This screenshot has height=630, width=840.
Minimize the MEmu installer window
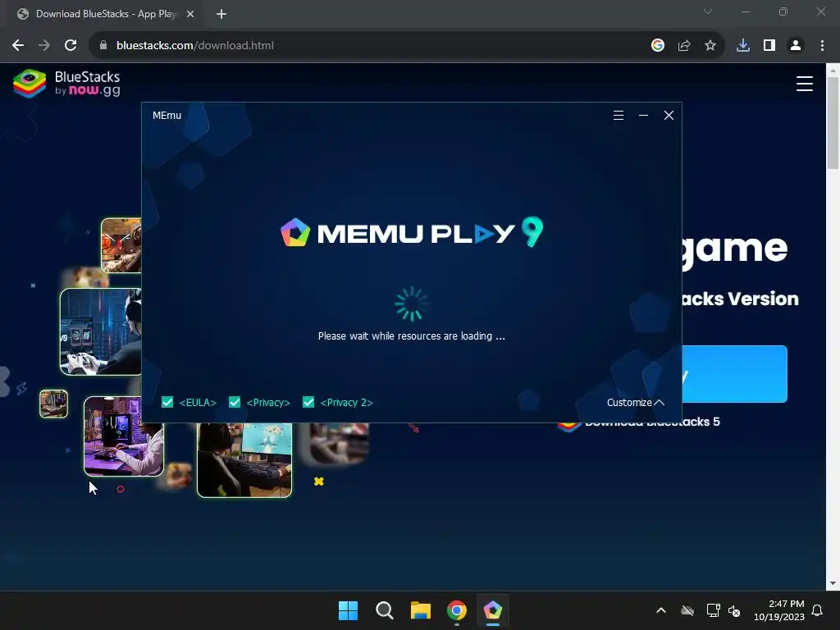point(643,115)
